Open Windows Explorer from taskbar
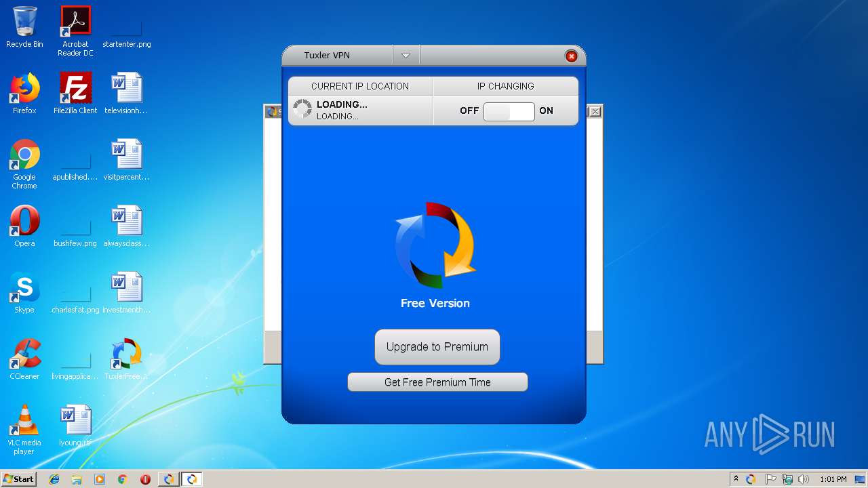 [x=77, y=479]
